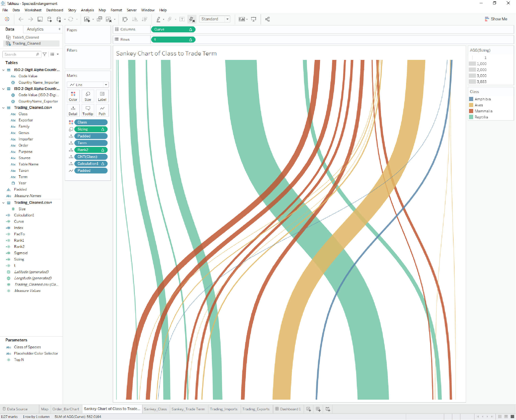
Task: Open the Worksheet menu
Action: point(33,10)
